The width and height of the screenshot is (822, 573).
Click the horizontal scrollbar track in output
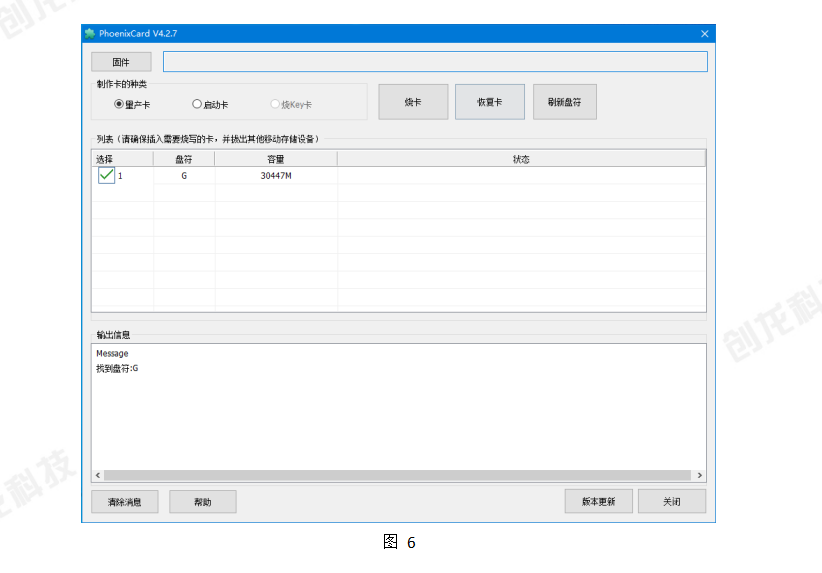click(x=397, y=475)
